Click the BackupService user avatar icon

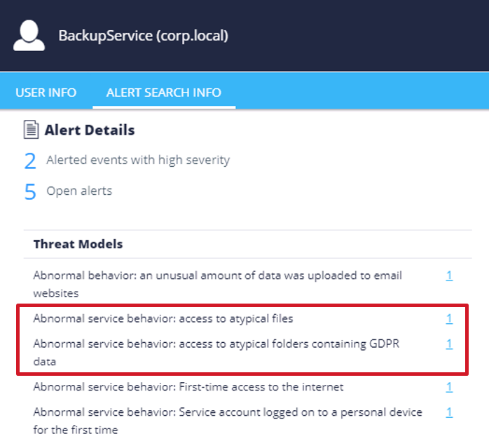[29, 36]
